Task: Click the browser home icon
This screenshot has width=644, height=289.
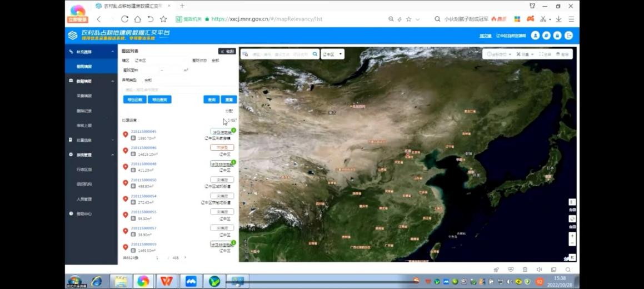Action: click(x=138, y=19)
